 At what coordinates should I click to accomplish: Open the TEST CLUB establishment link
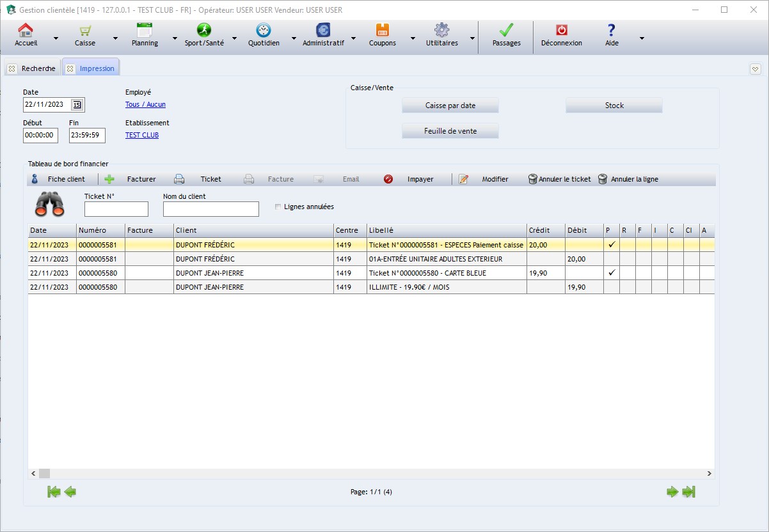click(x=142, y=136)
